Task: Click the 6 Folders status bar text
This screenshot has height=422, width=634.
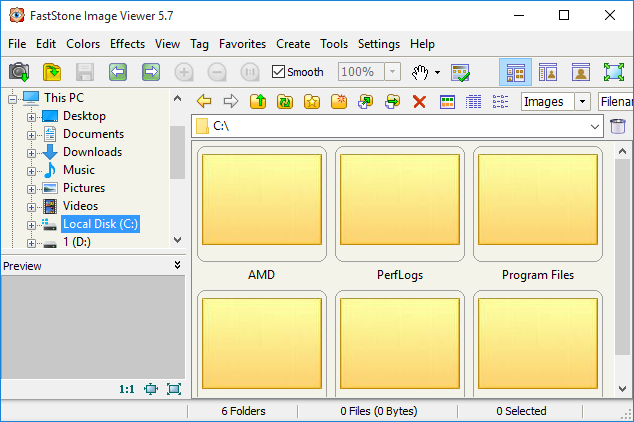Action: pyautogui.click(x=243, y=411)
